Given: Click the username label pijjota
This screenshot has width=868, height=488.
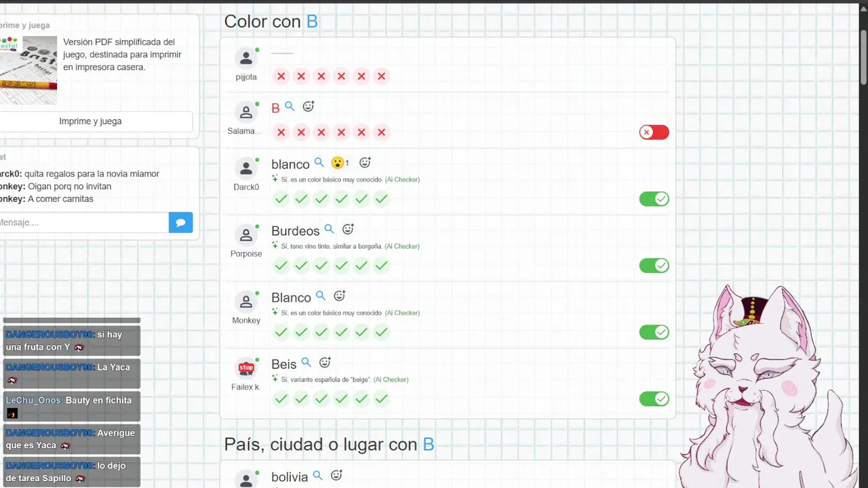Looking at the screenshot, I should point(246,77).
